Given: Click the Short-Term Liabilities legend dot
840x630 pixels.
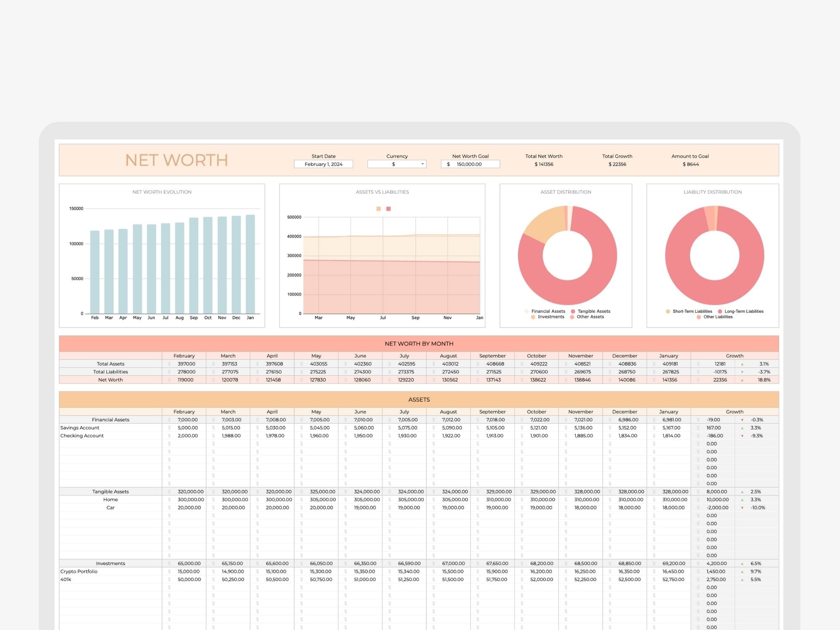Looking at the screenshot, I should 668,311.
